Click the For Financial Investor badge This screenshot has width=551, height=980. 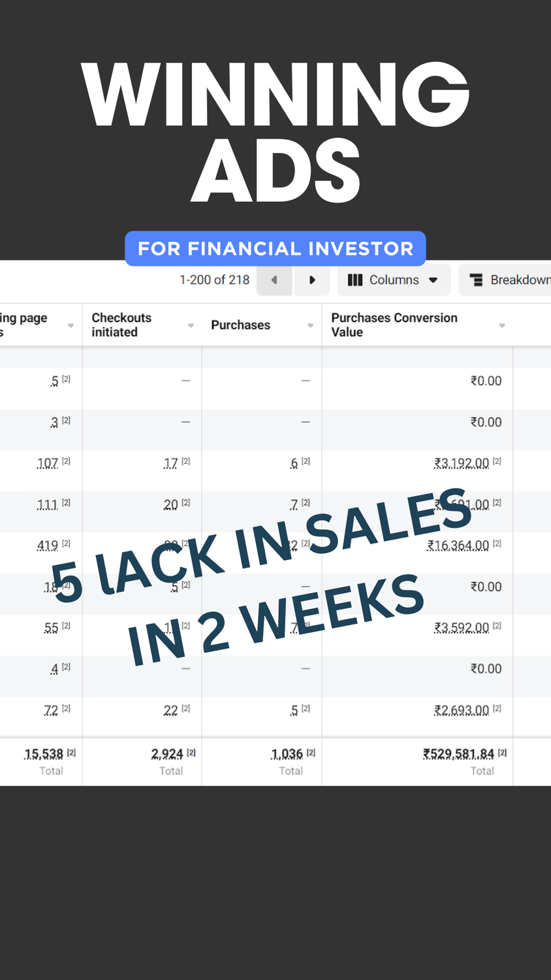click(x=275, y=248)
